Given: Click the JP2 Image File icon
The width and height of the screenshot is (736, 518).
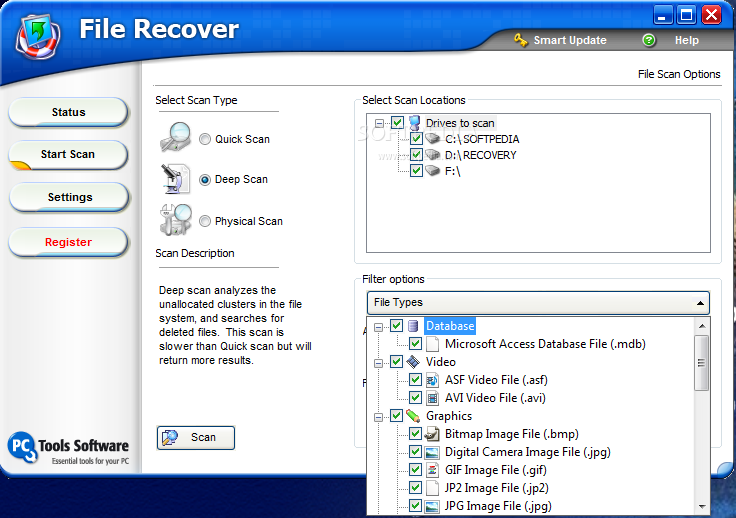Looking at the screenshot, I should click(432, 488).
